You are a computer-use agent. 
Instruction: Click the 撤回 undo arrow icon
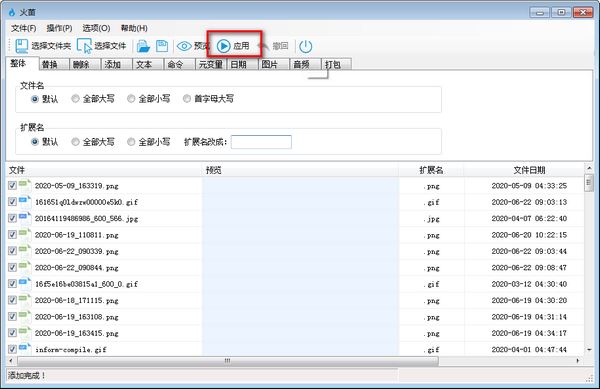click(263, 46)
